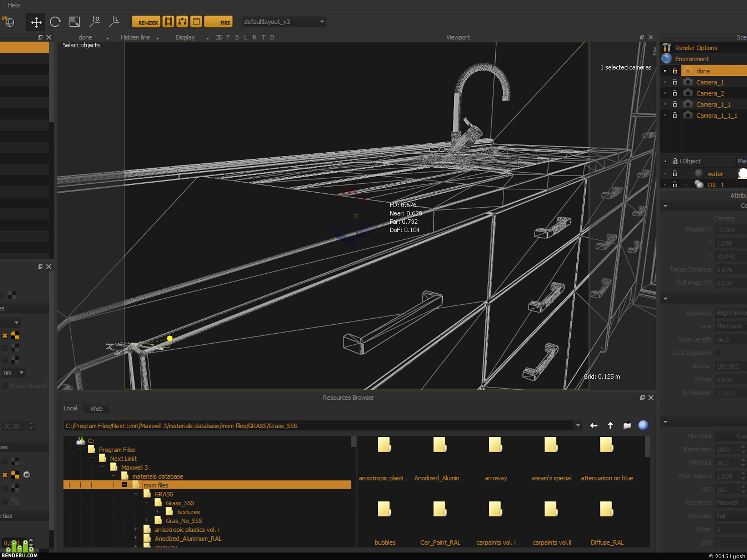Select the Rotate tool

coord(55,22)
